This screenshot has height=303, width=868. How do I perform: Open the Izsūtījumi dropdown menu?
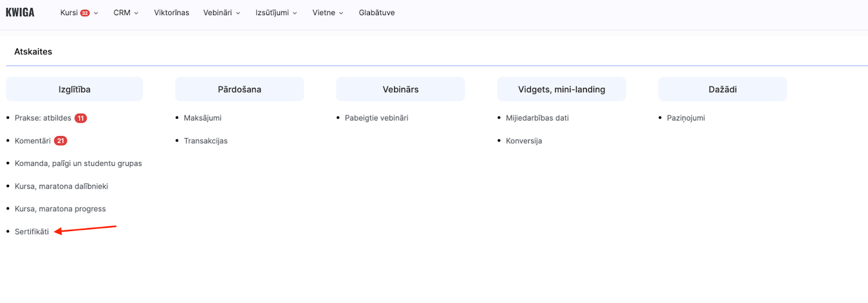click(x=276, y=12)
